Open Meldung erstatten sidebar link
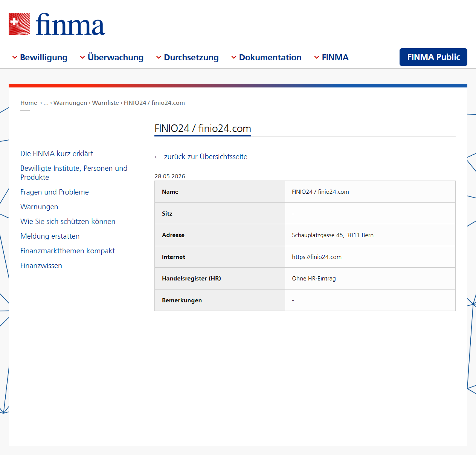Viewport: 476px width, 455px height. pyautogui.click(x=50, y=236)
